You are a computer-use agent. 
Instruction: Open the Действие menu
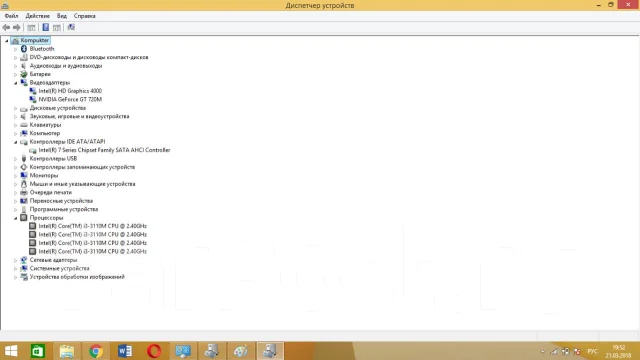(x=38, y=16)
